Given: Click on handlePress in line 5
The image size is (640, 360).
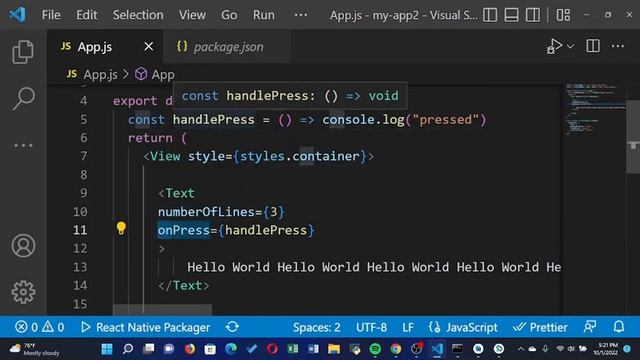Looking at the screenshot, I should 213,120.
